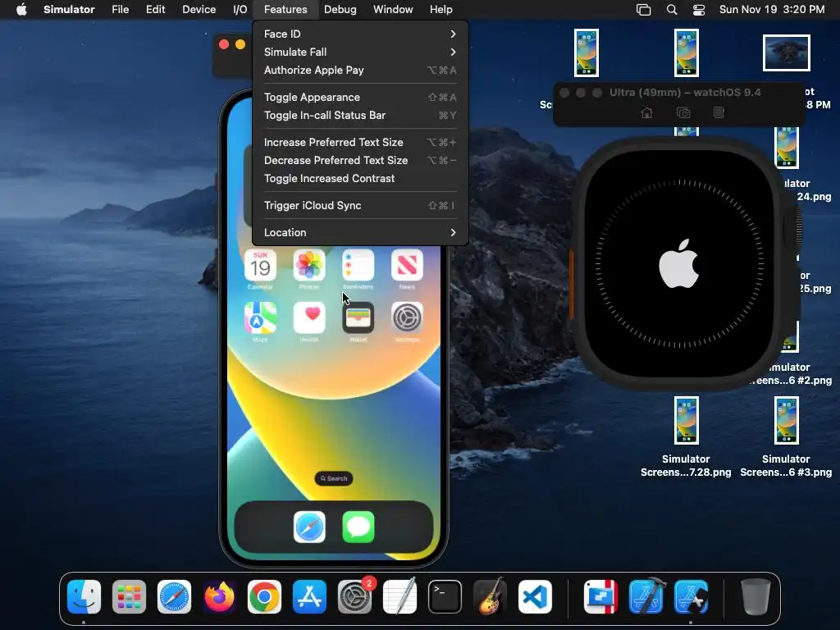This screenshot has height=630, width=840.
Task: Open the Simulator application menu
Action: coord(69,9)
